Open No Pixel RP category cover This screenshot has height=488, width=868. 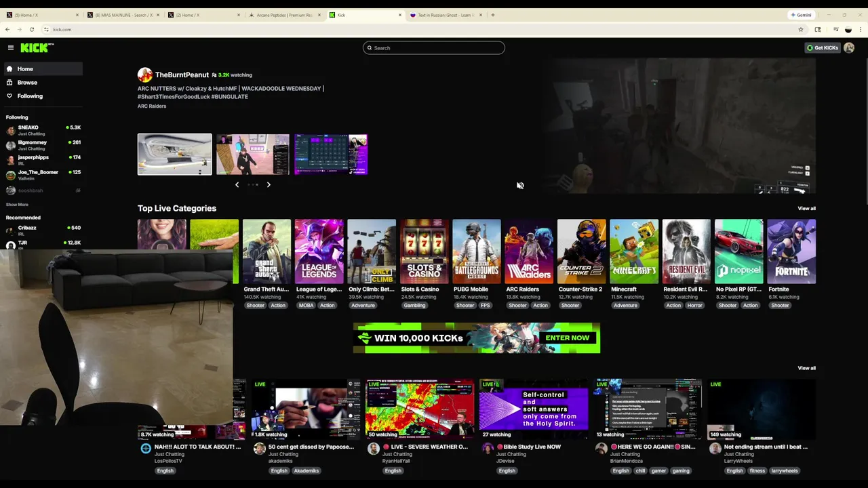tap(739, 251)
